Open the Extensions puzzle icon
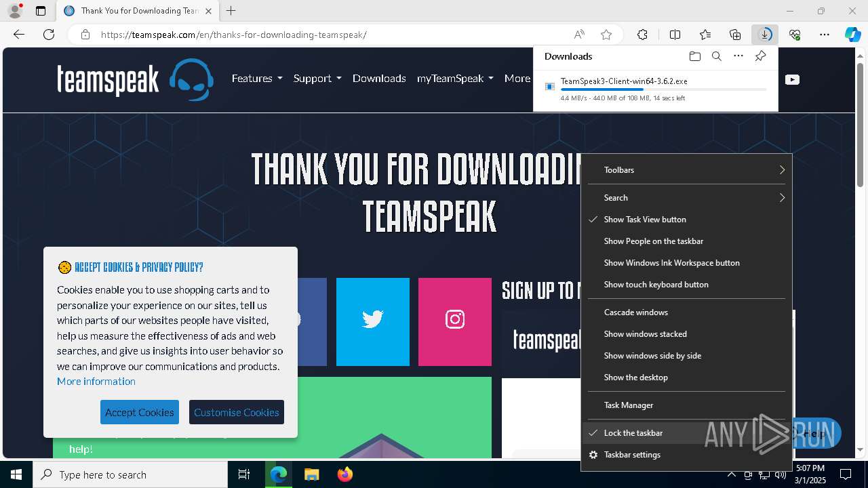The height and width of the screenshot is (488, 868). tap(642, 35)
